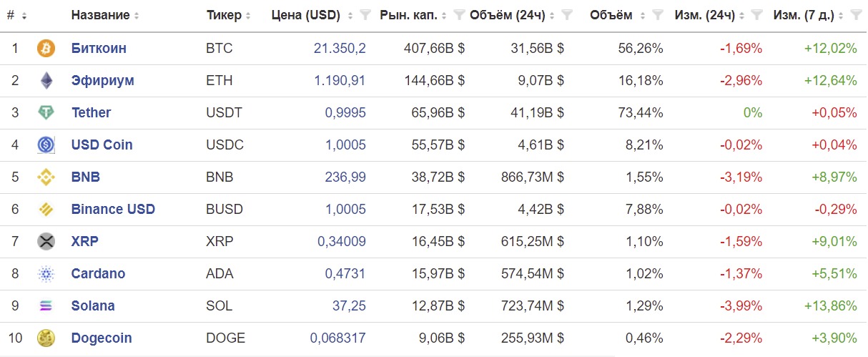Open filter for Цена (USD) column
The width and height of the screenshot is (868, 357).
pyautogui.click(x=365, y=15)
